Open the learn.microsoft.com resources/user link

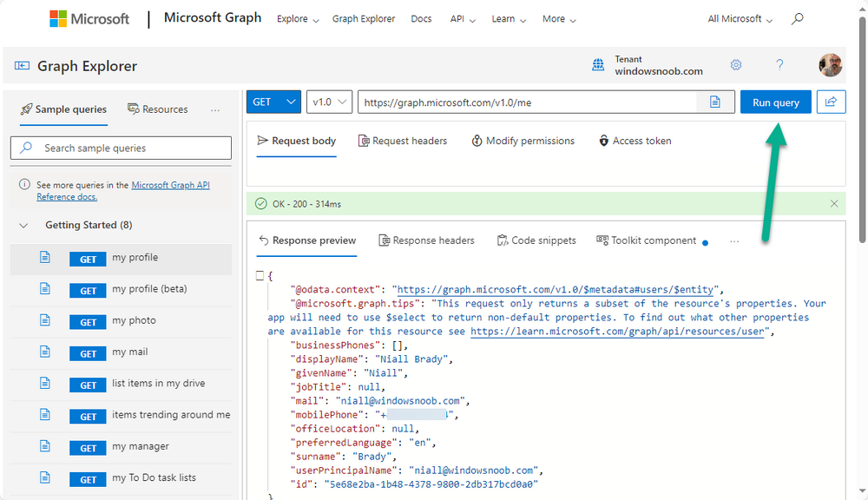(617, 331)
